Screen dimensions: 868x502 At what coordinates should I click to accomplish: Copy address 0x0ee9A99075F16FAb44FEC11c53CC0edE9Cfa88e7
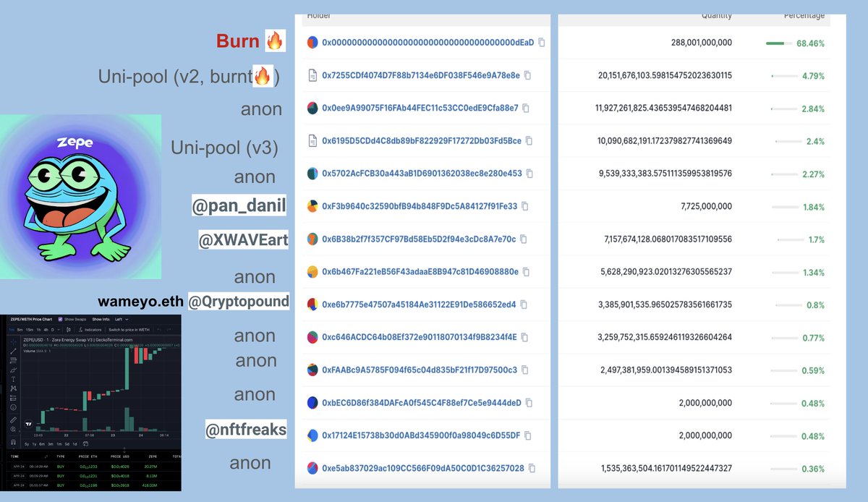[526, 108]
